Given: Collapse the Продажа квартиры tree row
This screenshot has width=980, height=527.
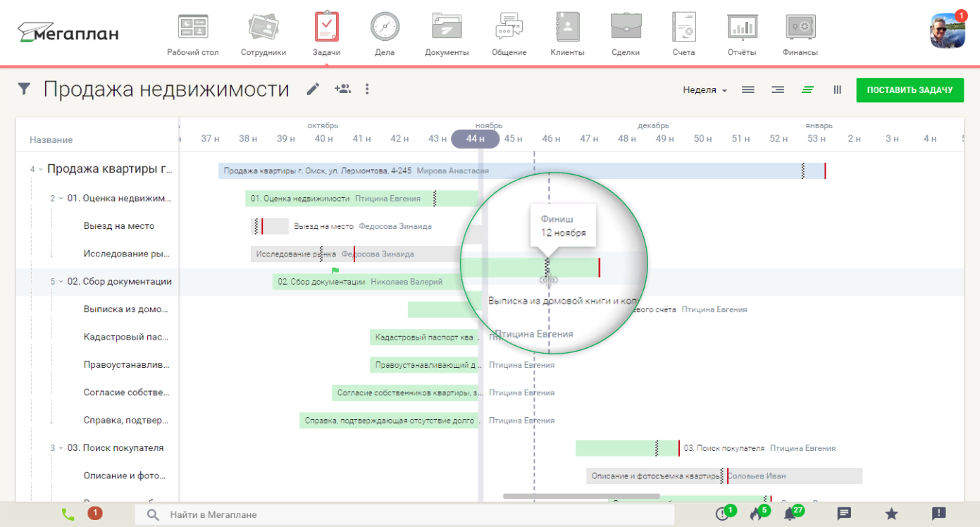Looking at the screenshot, I should [40, 170].
